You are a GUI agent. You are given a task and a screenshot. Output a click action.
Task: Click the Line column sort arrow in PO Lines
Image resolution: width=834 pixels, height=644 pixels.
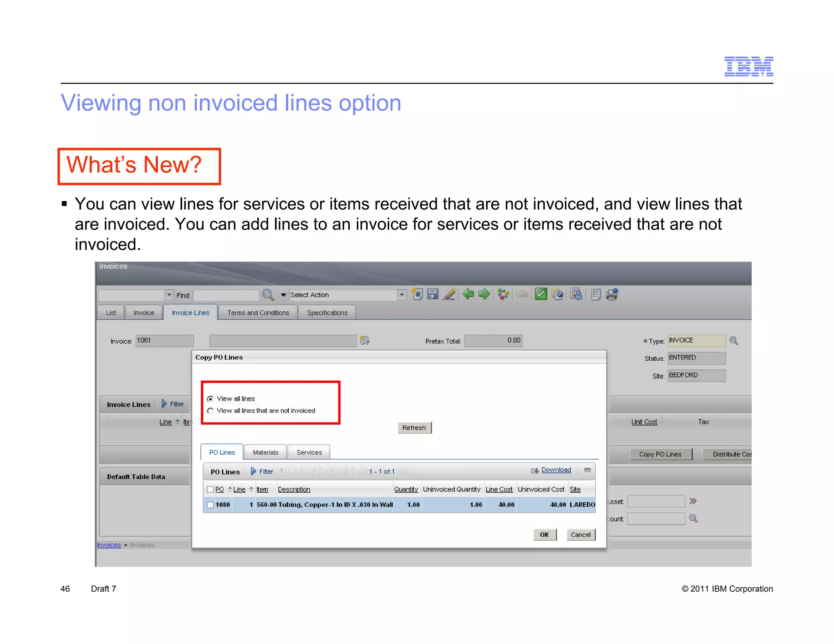[x=251, y=489]
